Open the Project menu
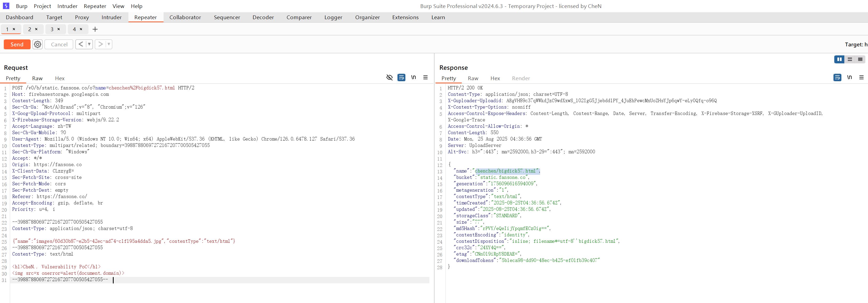The height and width of the screenshot is (303, 868). point(43,6)
